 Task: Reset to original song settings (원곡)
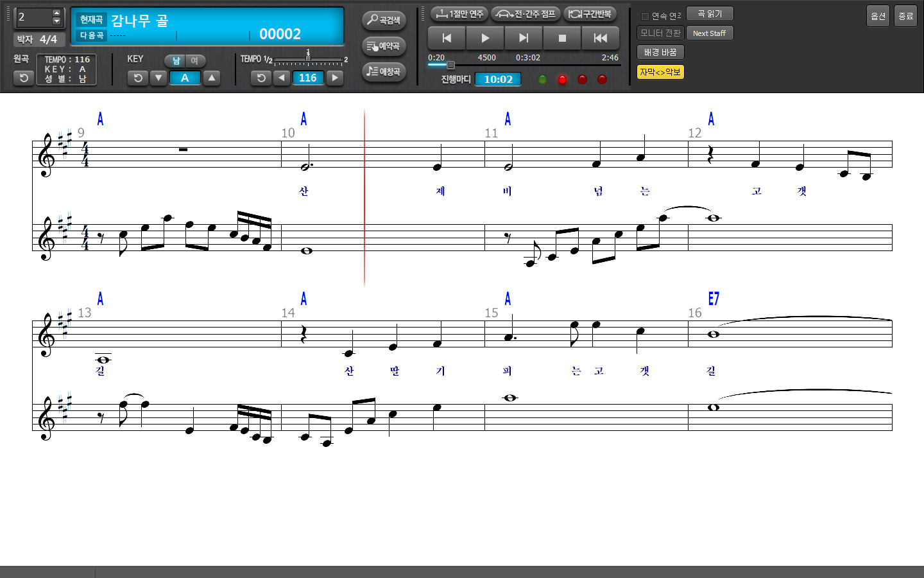coord(24,78)
